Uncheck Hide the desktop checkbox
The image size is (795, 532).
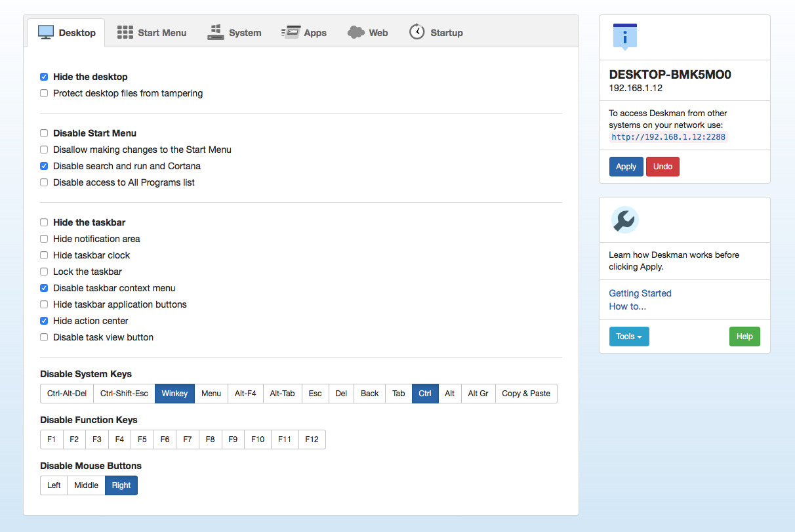click(44, 77)
